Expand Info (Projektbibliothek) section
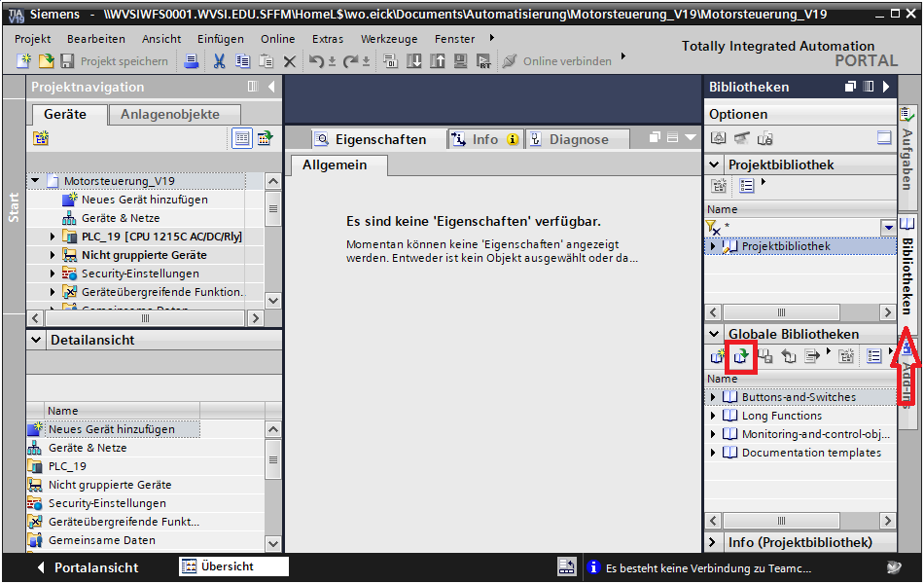This screenshot has width=924, height=584. tap(712, 542)
